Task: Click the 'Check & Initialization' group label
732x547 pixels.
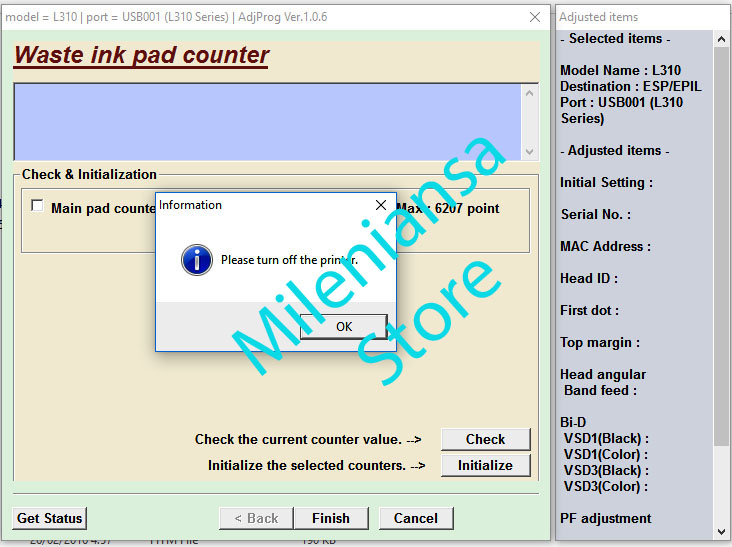Action: [89, 174]
